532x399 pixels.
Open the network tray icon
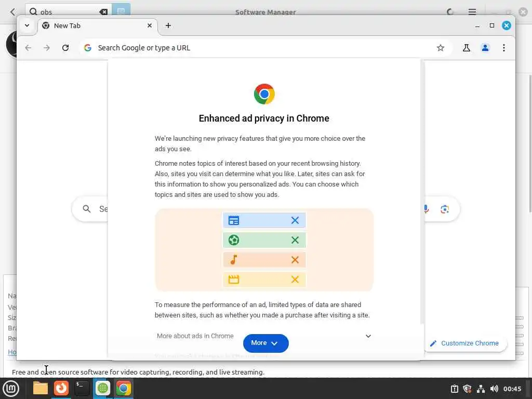481,389
